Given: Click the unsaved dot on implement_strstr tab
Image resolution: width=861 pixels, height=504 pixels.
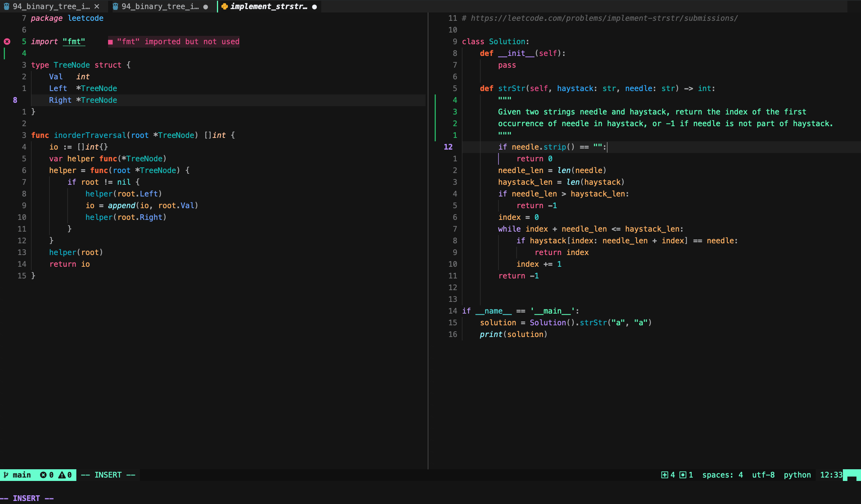Looking at the screenshot, I should click(314, 7).
